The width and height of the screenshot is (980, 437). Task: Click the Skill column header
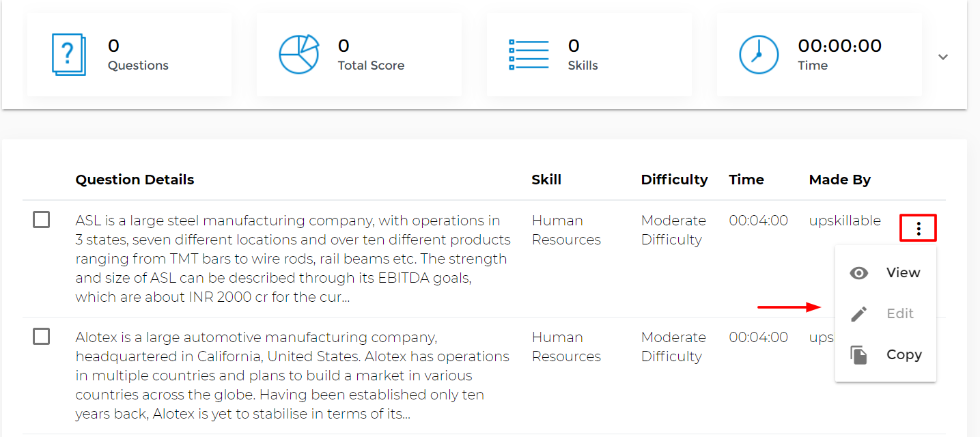(546, 180)
